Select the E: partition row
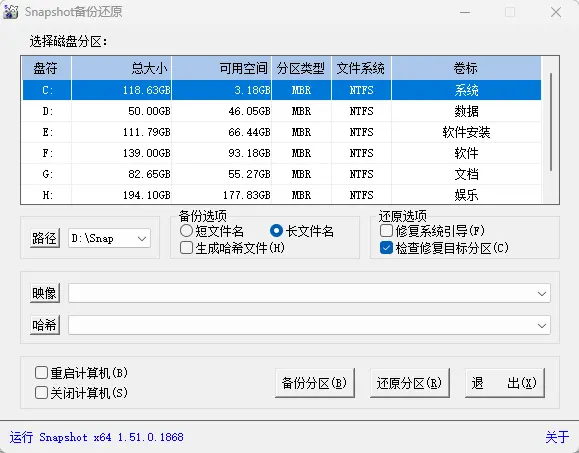579x453 pixels. click(281, 132)
